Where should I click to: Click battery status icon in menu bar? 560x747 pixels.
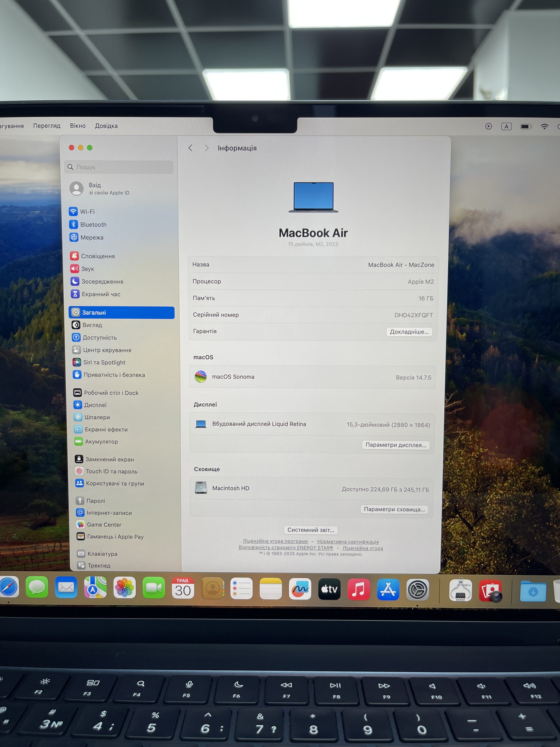coord(526,126)
